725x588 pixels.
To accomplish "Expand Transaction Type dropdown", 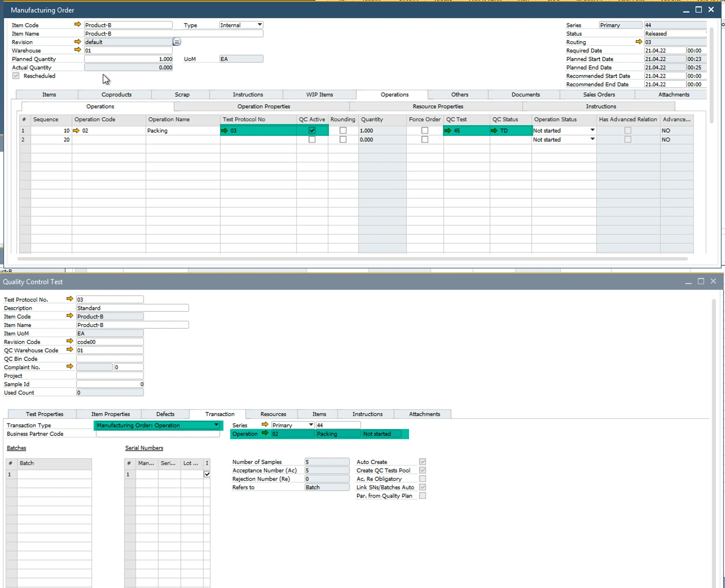I will [x=216, y=425].
